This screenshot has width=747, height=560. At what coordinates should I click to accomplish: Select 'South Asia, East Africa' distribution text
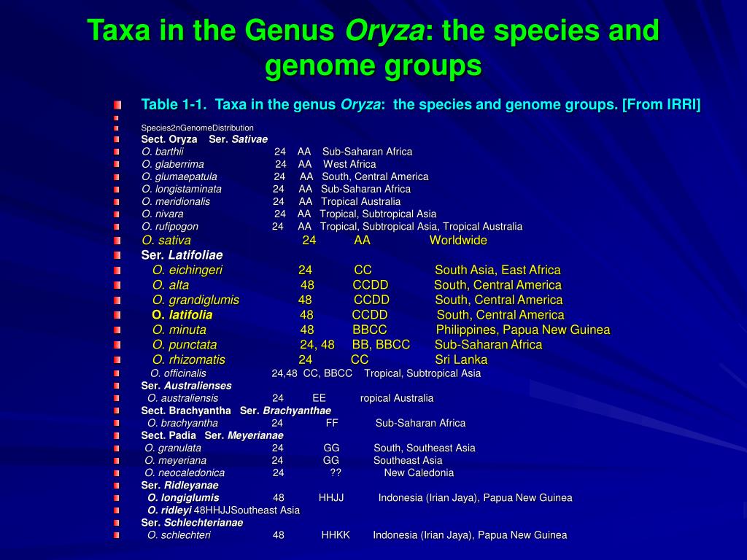pyautogui.click(x=498, y=271)
